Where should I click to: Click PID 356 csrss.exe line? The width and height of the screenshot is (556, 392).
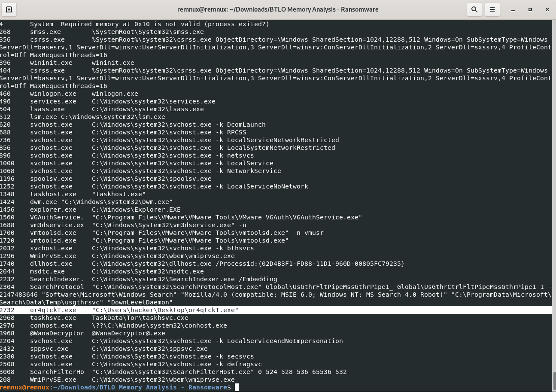[276, 47]
